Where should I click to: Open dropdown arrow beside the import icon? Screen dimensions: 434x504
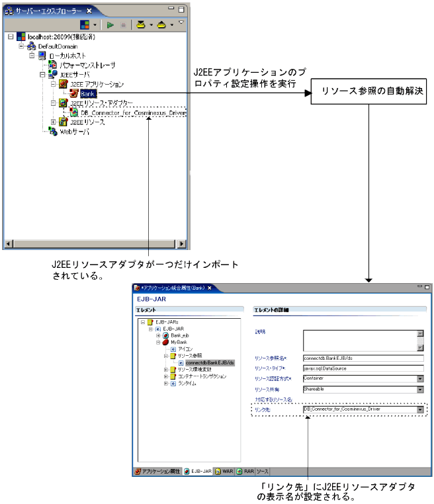151,24
